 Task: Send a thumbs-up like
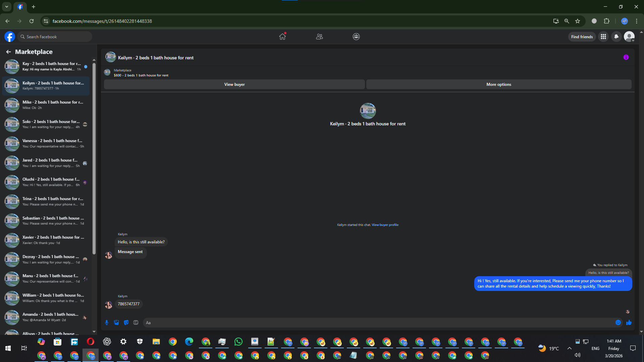[629, 322]
